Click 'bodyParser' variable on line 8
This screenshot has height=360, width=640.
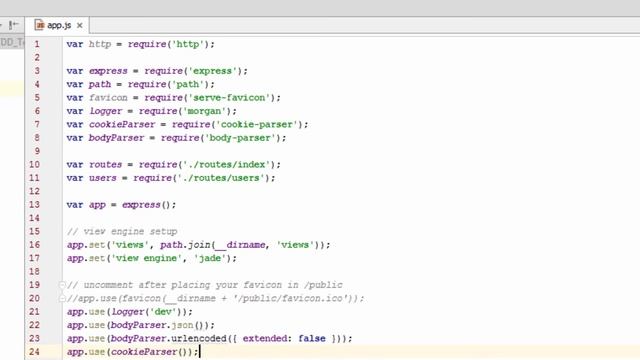coord(117,138)
